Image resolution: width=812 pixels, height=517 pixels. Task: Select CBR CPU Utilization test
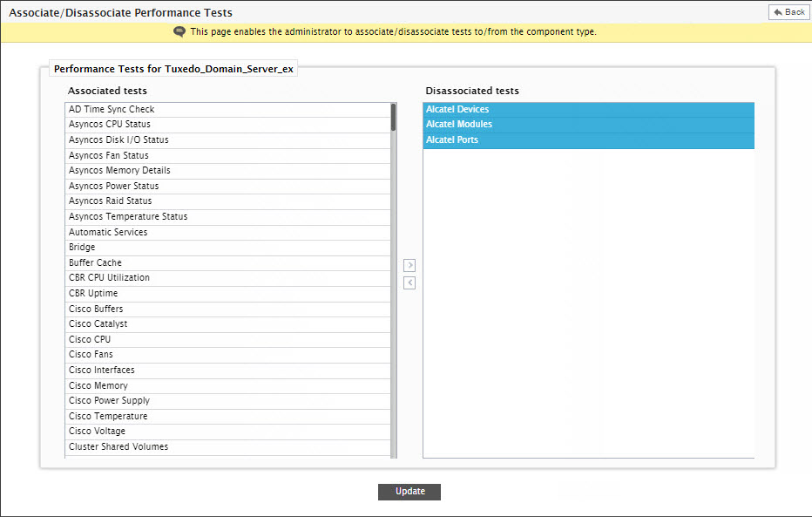[228, 277]
